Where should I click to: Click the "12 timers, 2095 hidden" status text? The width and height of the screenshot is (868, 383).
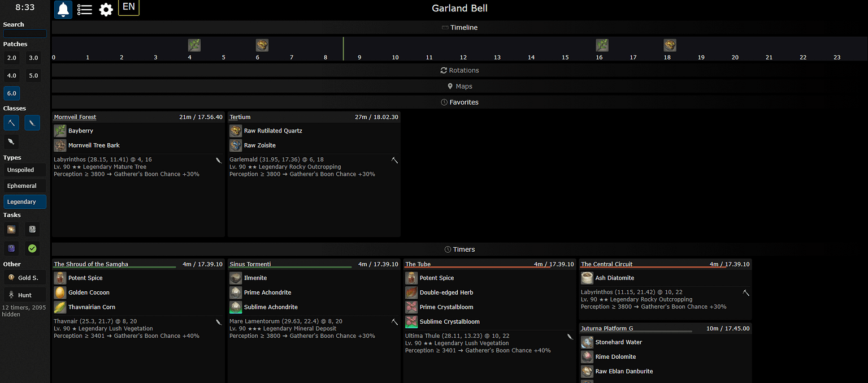[23, 311]
